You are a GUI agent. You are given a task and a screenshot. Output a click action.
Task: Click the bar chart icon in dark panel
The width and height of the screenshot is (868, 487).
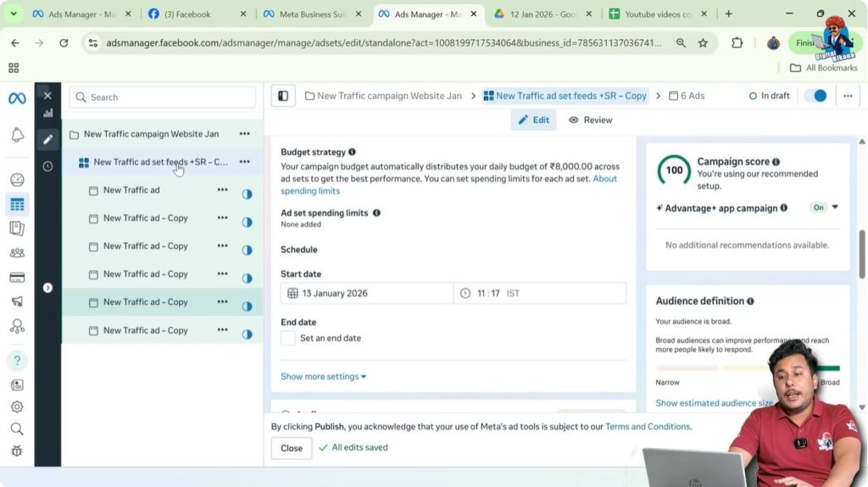(47, 113)
